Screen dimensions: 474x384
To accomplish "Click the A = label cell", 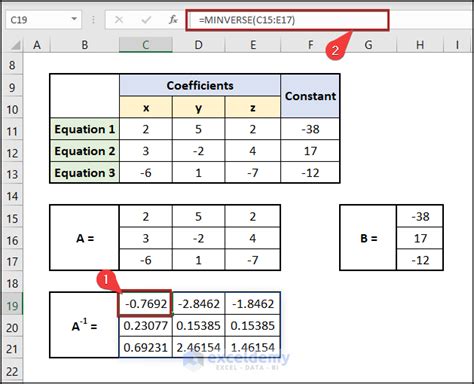I will click(x=85, y=238).
